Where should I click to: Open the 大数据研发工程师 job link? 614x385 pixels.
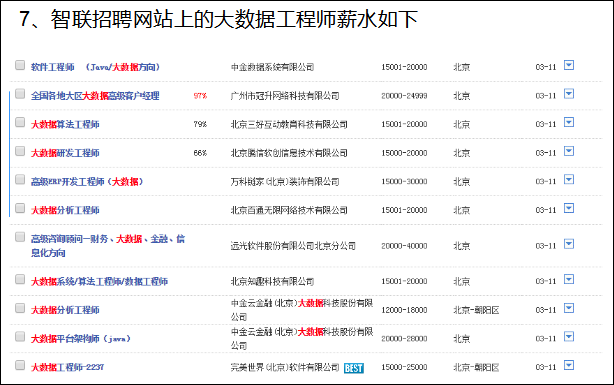(x=65, y=153)
